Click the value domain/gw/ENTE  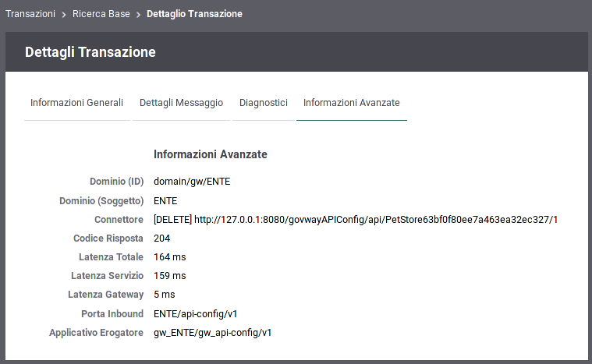point(192,182)
